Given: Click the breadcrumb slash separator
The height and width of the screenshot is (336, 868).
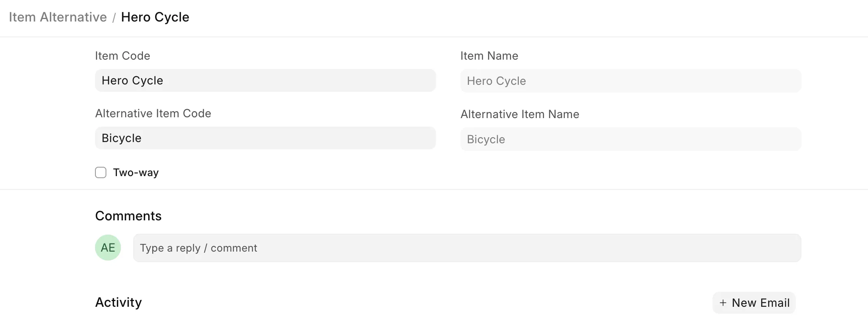Looking at the screenshot, I should [114, 17].
